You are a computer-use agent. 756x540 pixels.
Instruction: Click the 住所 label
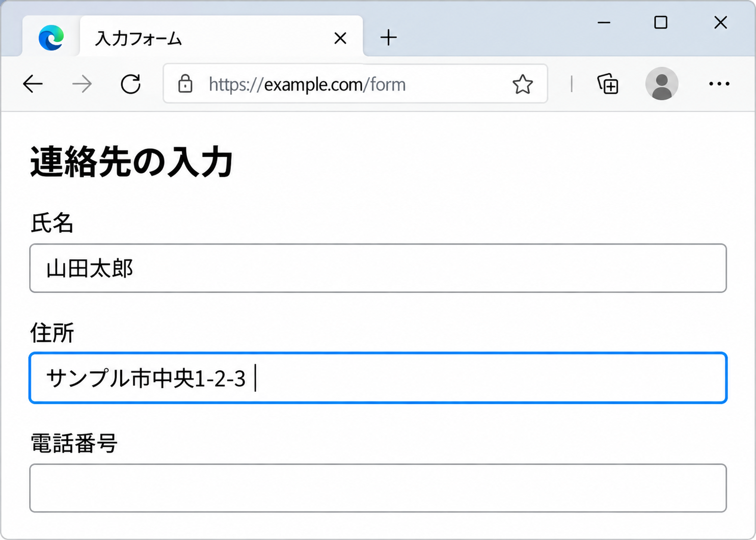[52, 333]
